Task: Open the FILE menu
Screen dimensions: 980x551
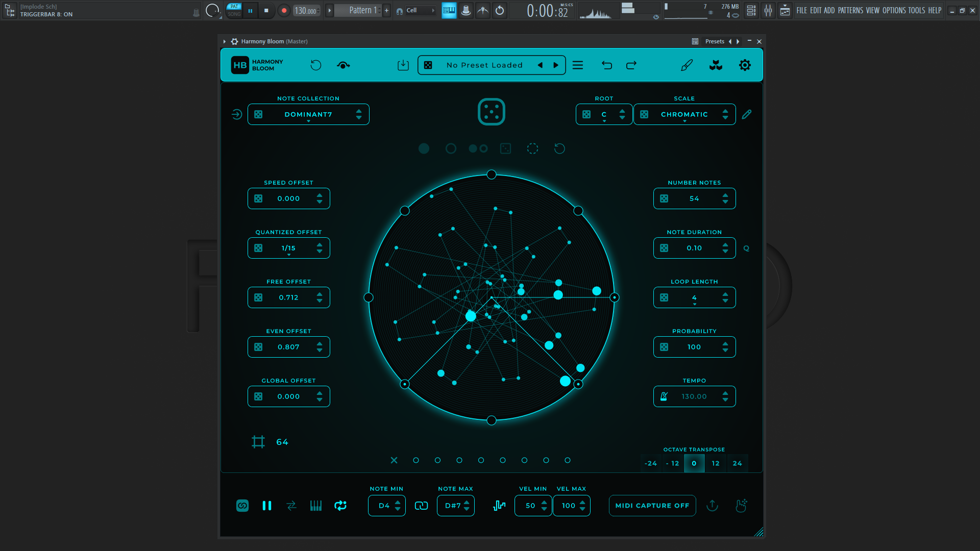Action: 801,10
